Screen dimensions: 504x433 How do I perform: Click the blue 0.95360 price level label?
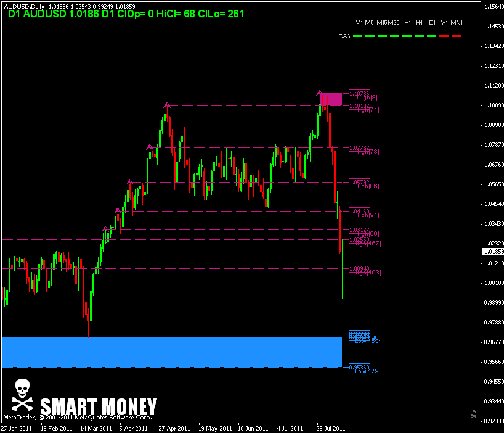[359, 367]
